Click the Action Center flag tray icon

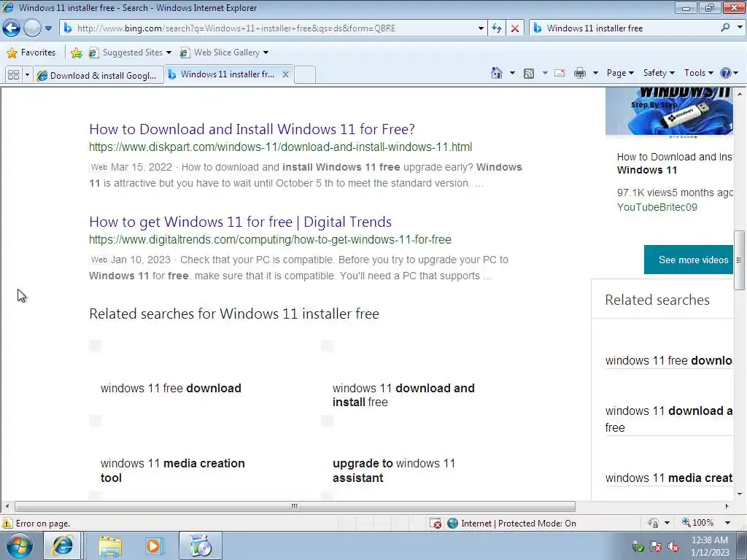click(x=656, y=546)
